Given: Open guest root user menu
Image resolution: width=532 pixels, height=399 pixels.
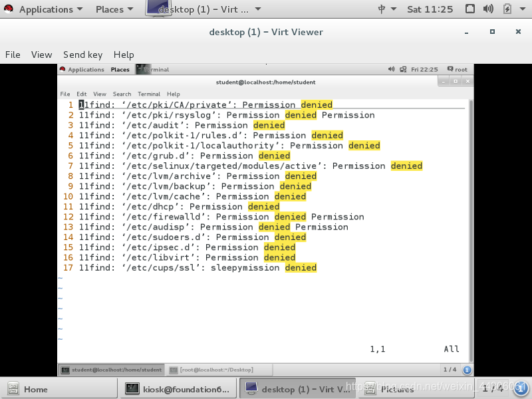Looking at the screenshot, I should tap(458, 69).
